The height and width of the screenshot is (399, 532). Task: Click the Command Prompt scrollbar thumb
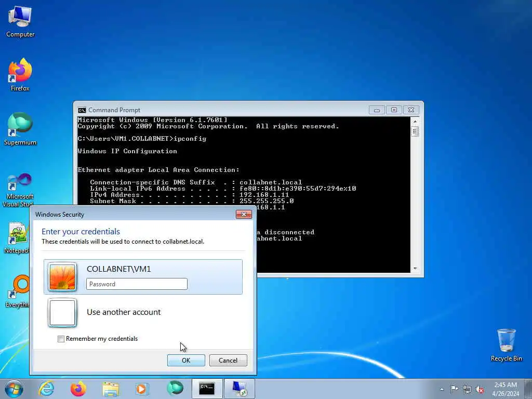tap(415, 131)
